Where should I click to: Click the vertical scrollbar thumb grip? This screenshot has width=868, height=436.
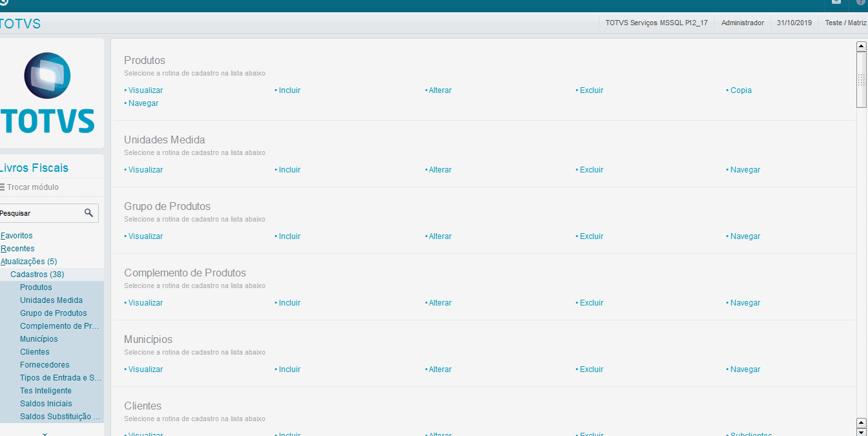(x=861, y=79)
